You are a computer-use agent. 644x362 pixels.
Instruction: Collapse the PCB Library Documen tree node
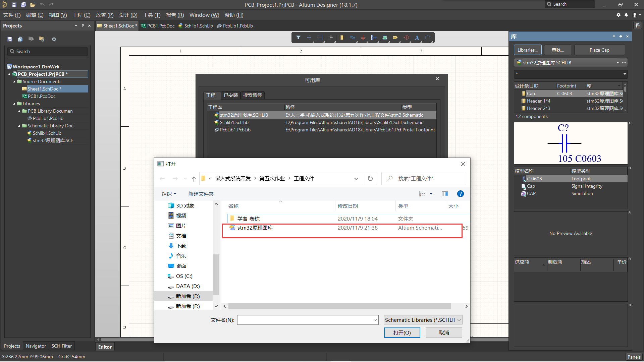click(x=19, y=111)
